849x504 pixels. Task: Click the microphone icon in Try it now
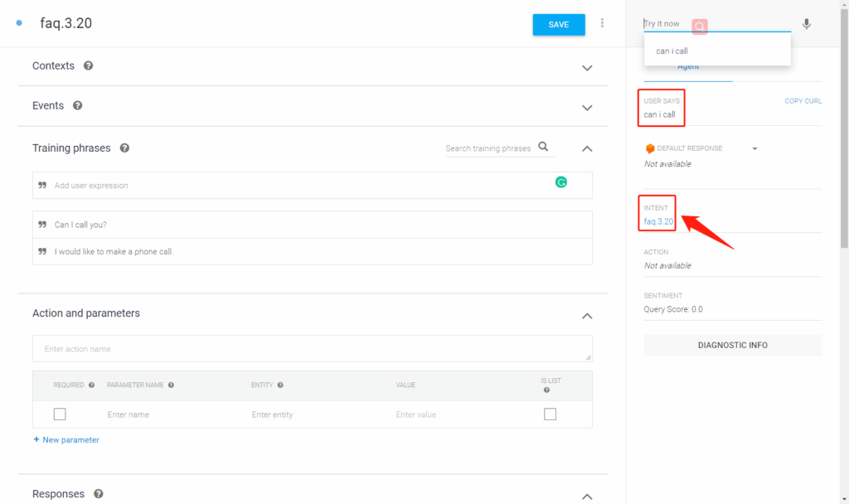[806, 24]
